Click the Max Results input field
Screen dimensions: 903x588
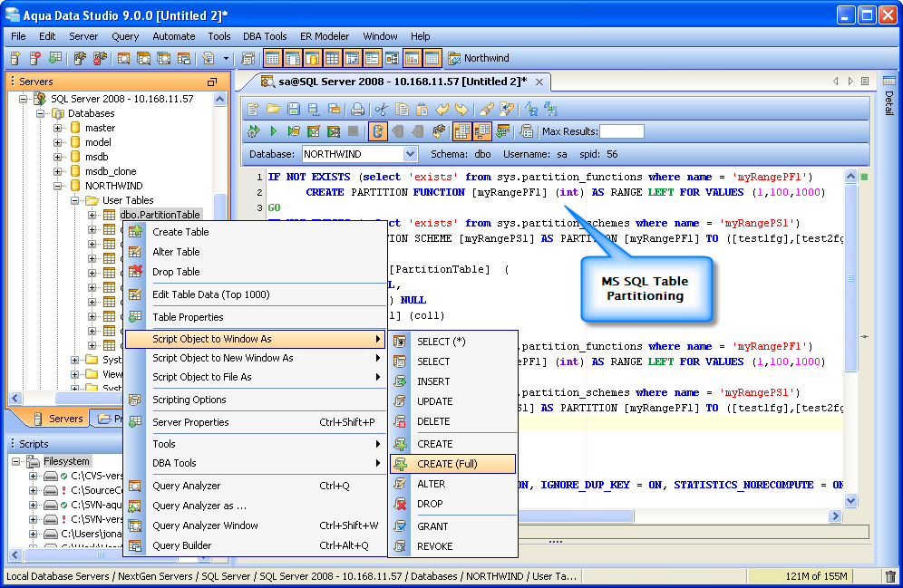click(621, 131)
